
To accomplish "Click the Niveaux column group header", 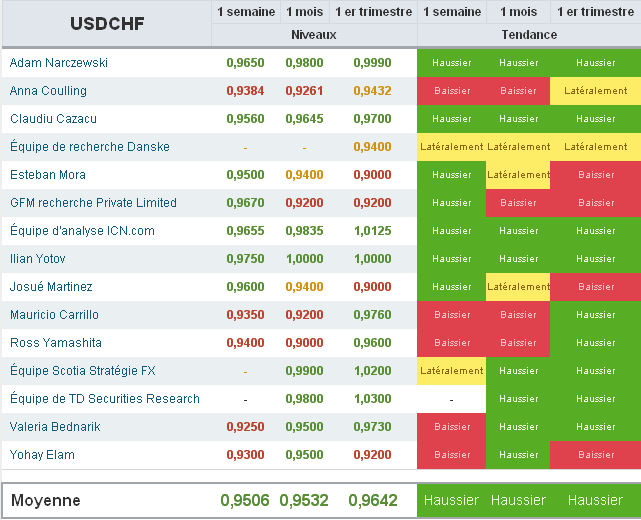I will click(314, 35).
